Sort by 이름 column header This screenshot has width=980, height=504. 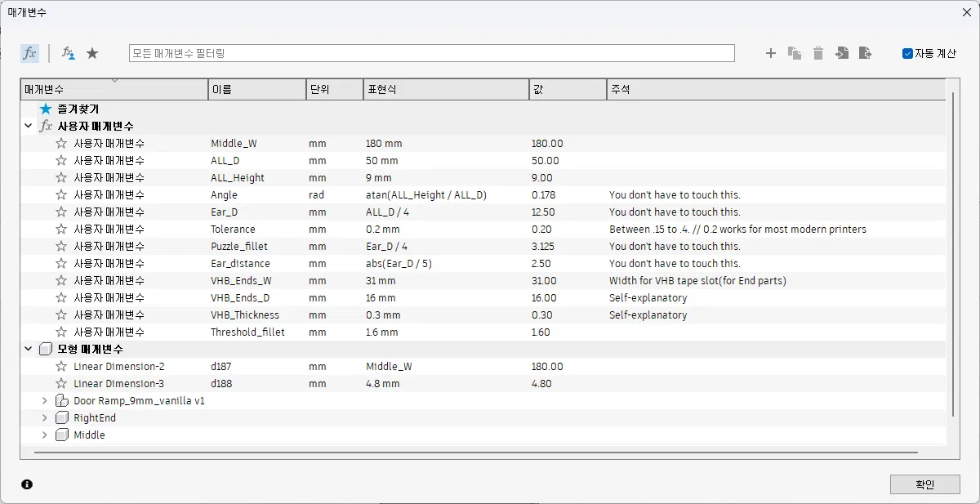tap(257, 89)
